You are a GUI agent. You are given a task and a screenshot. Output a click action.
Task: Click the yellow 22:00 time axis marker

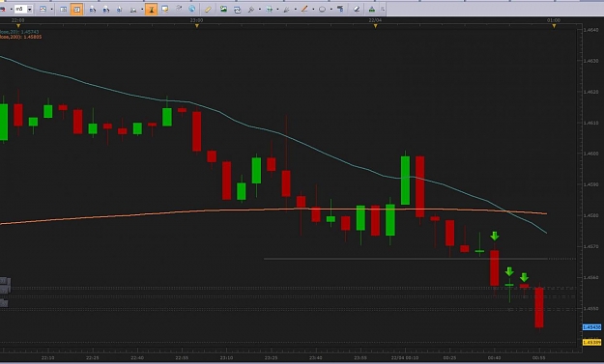(18, 26)
